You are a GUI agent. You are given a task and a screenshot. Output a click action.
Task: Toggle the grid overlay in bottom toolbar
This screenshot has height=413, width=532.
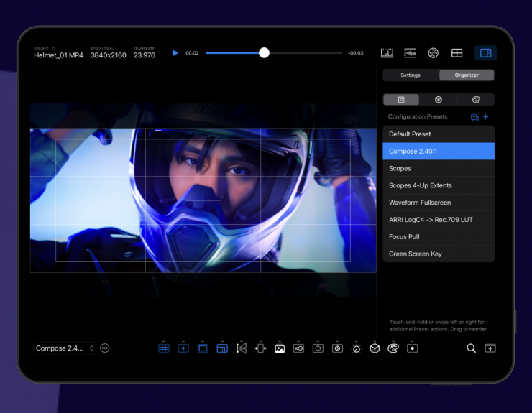tap(164, 348)
